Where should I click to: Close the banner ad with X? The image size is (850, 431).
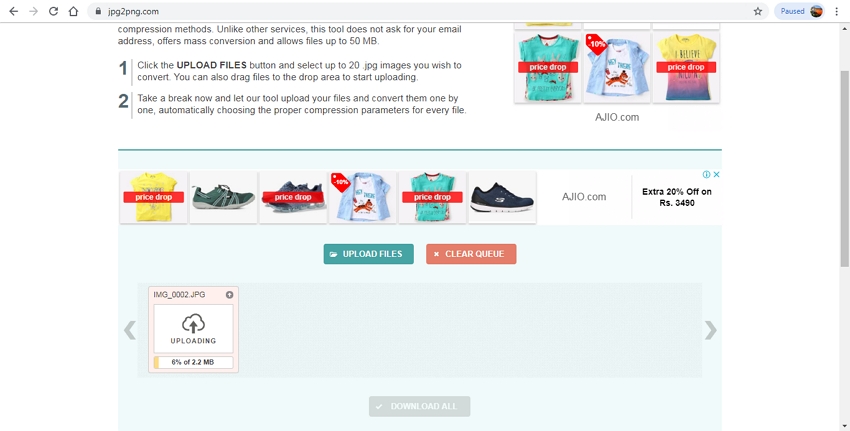pos(716,174)
